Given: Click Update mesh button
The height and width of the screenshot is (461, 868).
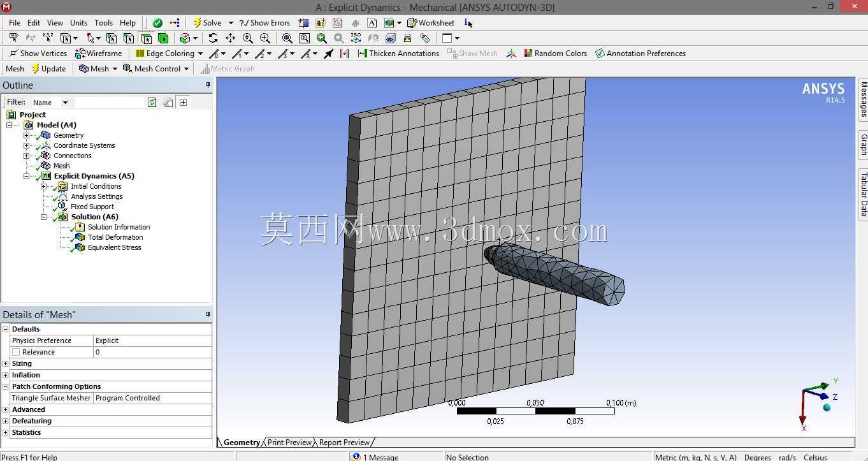Looking at the screenshot, I should pos(48,69).
